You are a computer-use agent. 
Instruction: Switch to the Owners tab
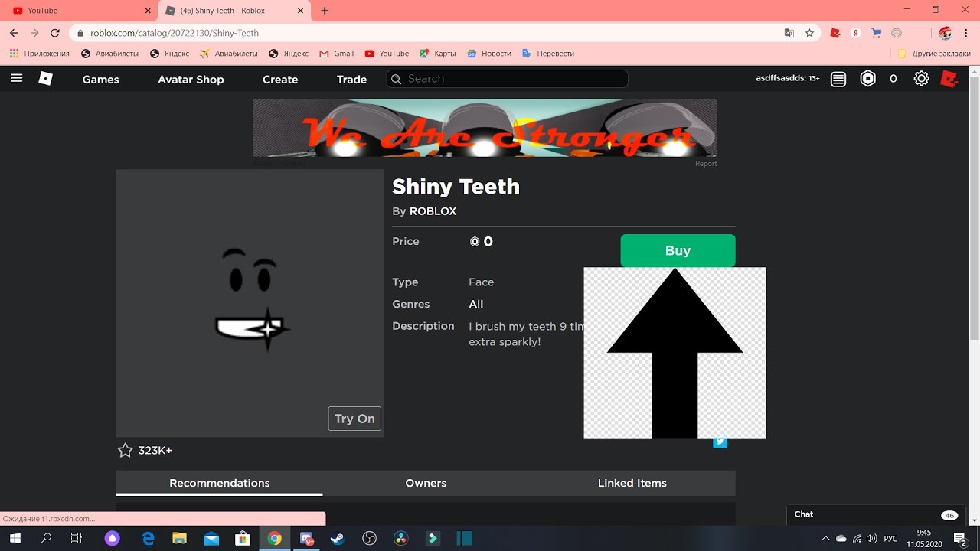426,483
